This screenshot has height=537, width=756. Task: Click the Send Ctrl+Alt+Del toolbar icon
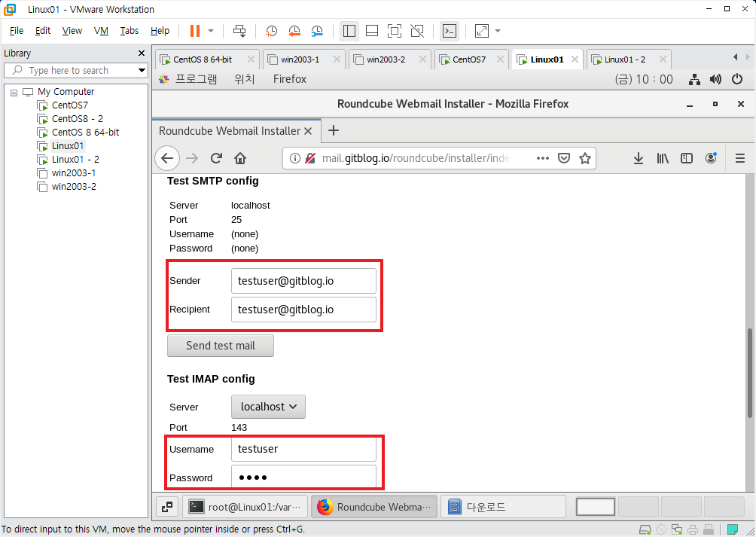coord(239,31)
